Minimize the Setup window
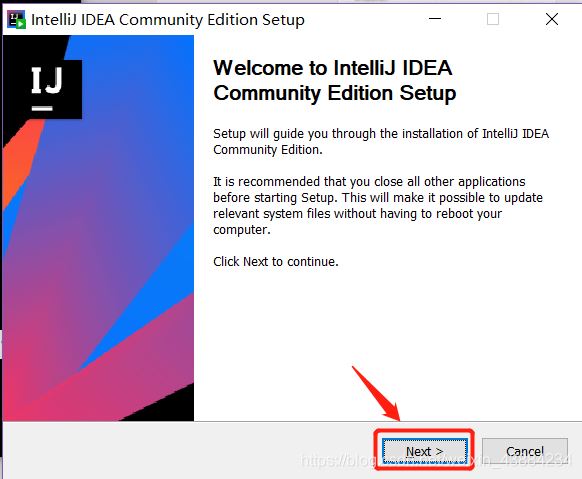The height and width of the screenshot is (479, 582). pyautogui.click(x=435, y=19)
